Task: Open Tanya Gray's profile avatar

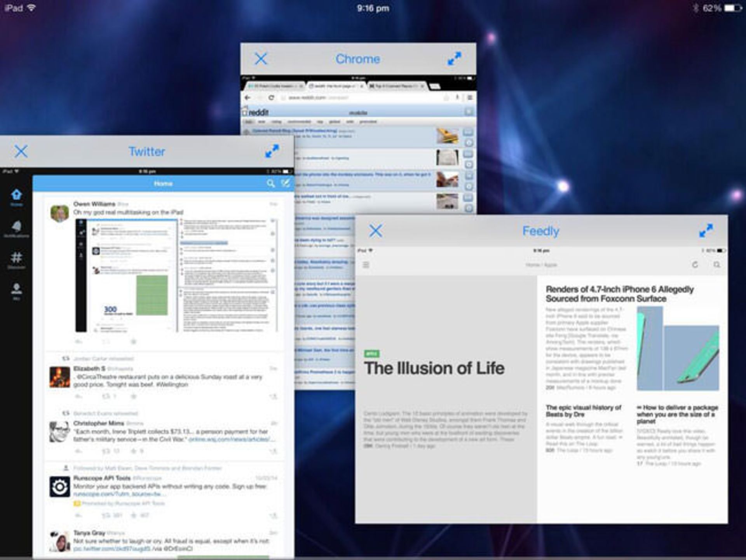Action: (x=59, y=541)
